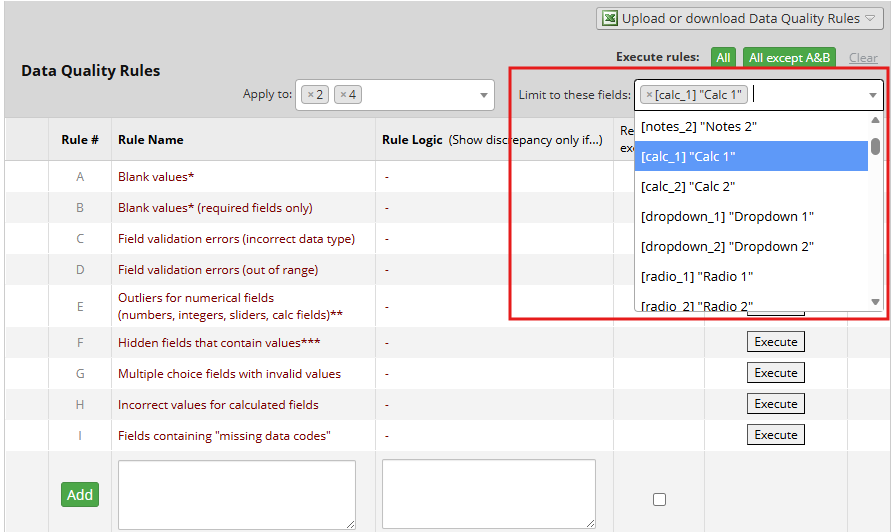893x532 pixels.
Task: Select highlighted [calc_1] "Calc 1" option
Action: click(751, 156)
